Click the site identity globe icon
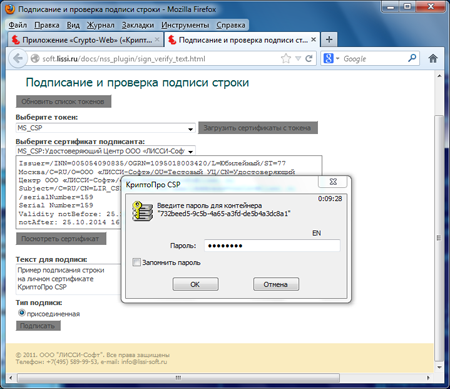Screen dimensions: 450x389 (35, 59)
